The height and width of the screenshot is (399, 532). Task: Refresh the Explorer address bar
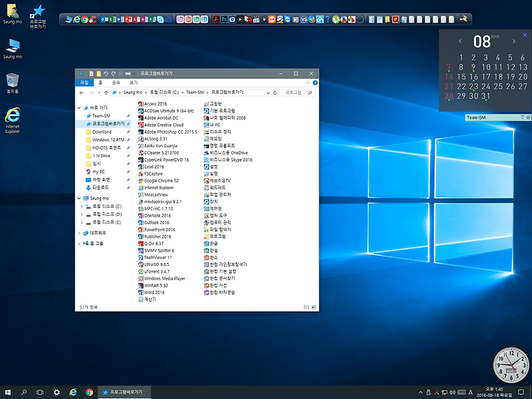click(x=275, y=92)
